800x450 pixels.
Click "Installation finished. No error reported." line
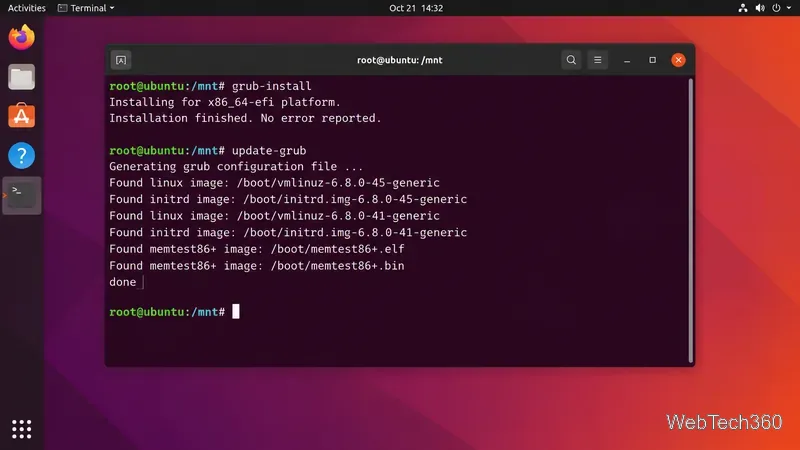coord(245,118)
